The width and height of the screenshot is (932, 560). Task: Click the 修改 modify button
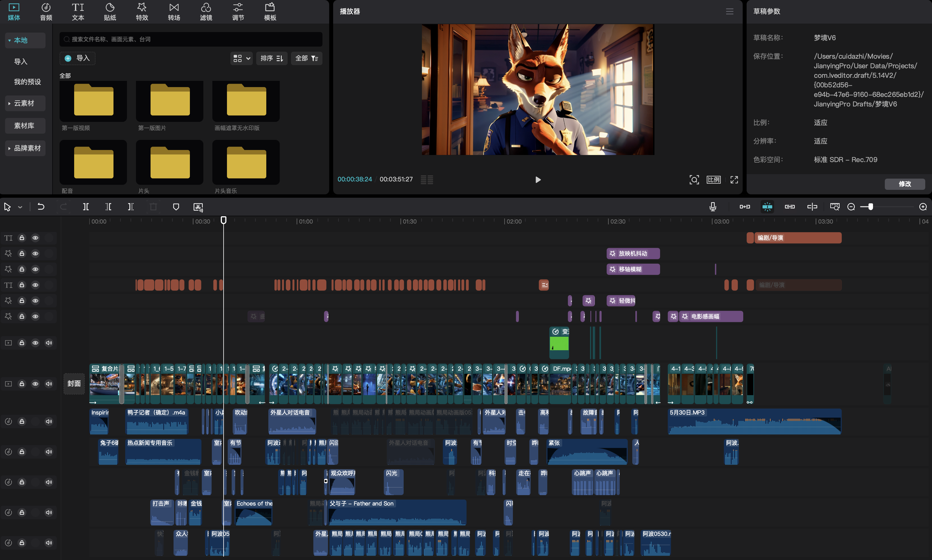904,184
